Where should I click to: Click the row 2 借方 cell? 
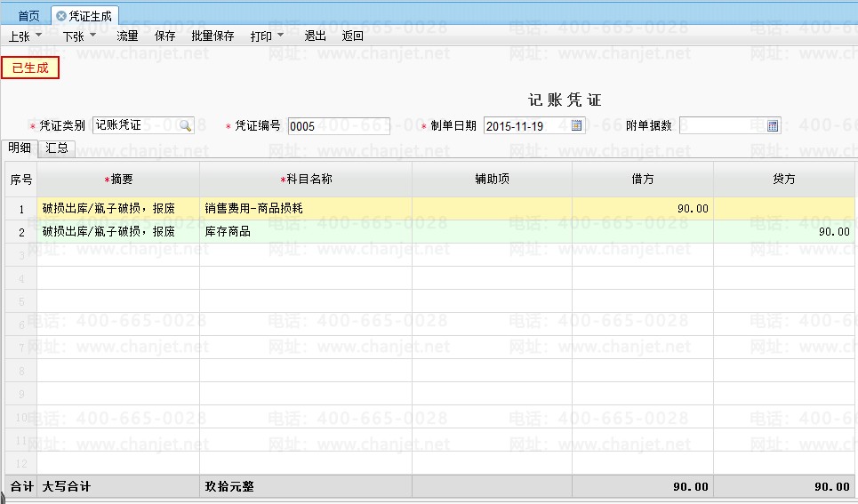tap(643, 232)
